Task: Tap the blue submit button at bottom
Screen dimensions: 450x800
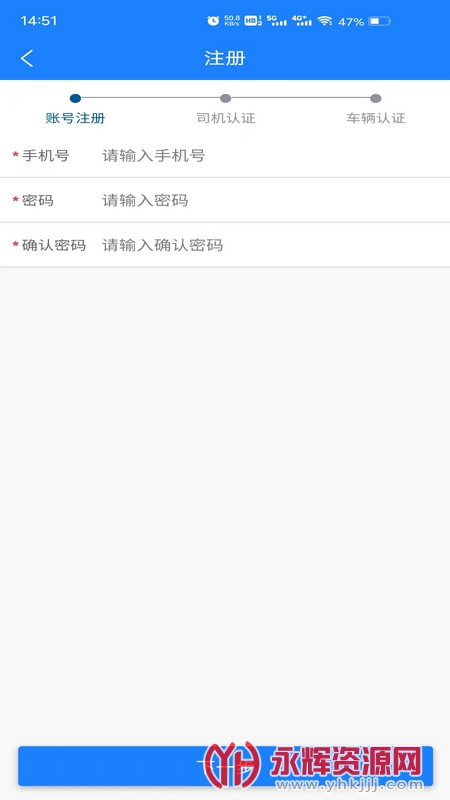Action: [225, 766]
